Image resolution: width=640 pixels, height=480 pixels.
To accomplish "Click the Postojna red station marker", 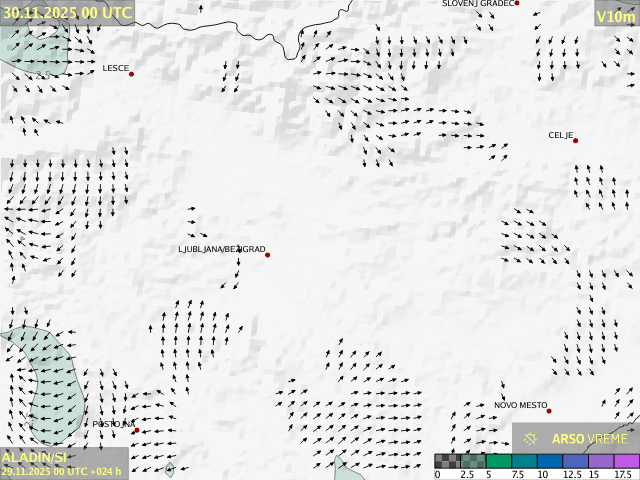I will (x=137, y=430).
